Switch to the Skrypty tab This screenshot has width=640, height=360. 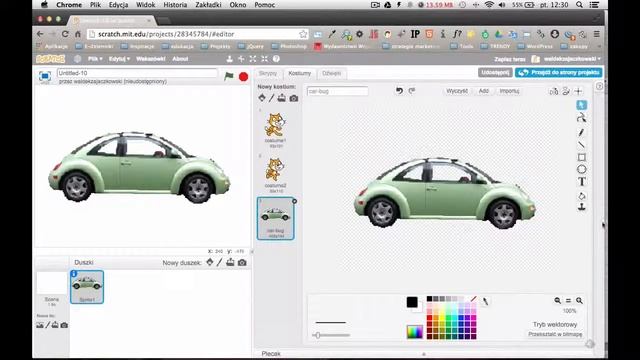click(x=268, y=73)
